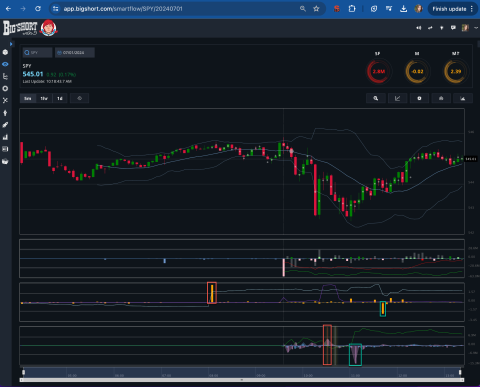
Task: Open the cube icon in the left sidebar
Action: [x=5, y=52]
